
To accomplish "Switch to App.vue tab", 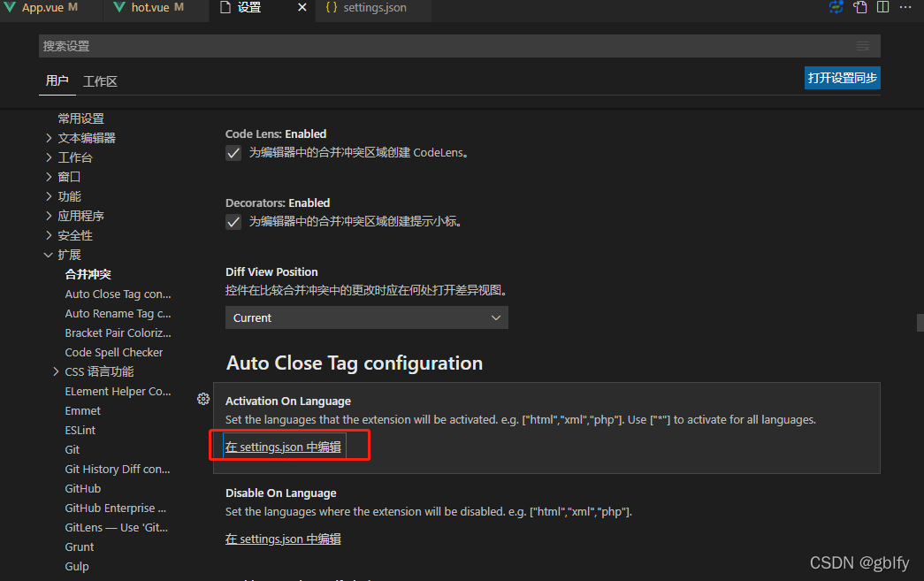I will coord(42,8).
